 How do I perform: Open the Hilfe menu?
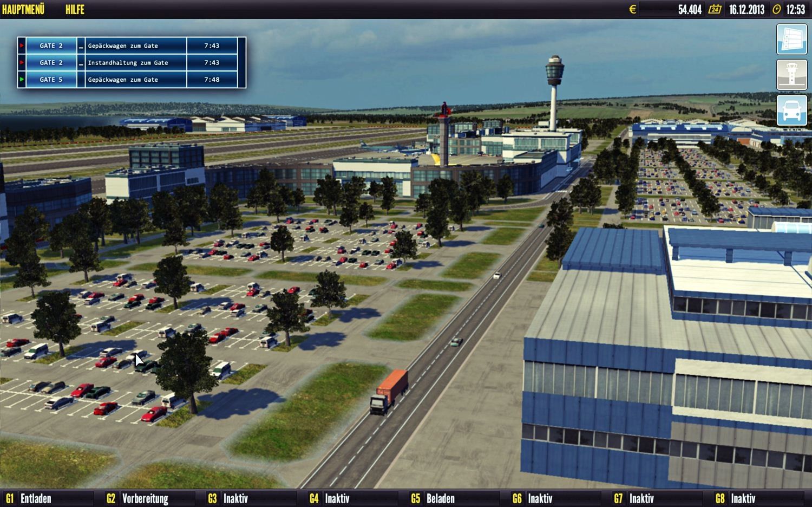click(x=75, y=9)
